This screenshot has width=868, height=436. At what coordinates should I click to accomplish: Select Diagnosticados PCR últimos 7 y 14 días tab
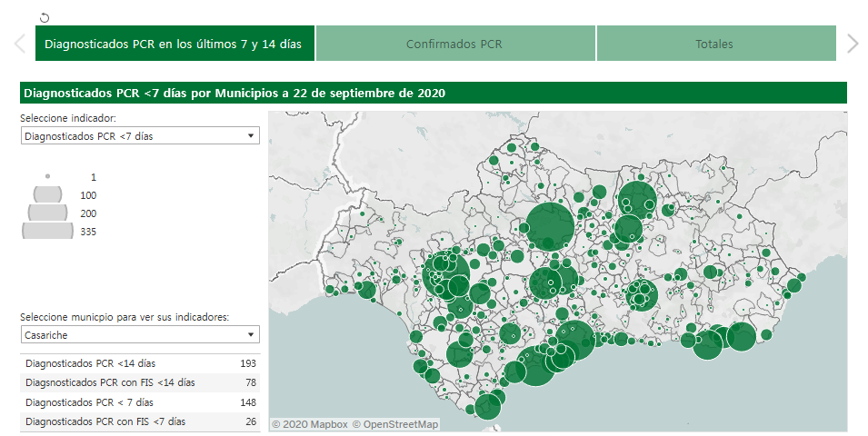(175, 44)
